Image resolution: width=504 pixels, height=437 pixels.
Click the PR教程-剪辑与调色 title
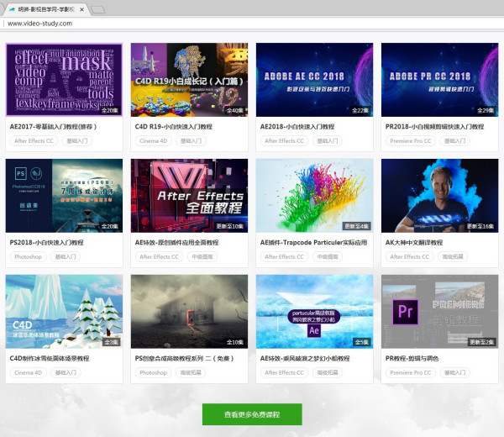click(x=412, y=358)
